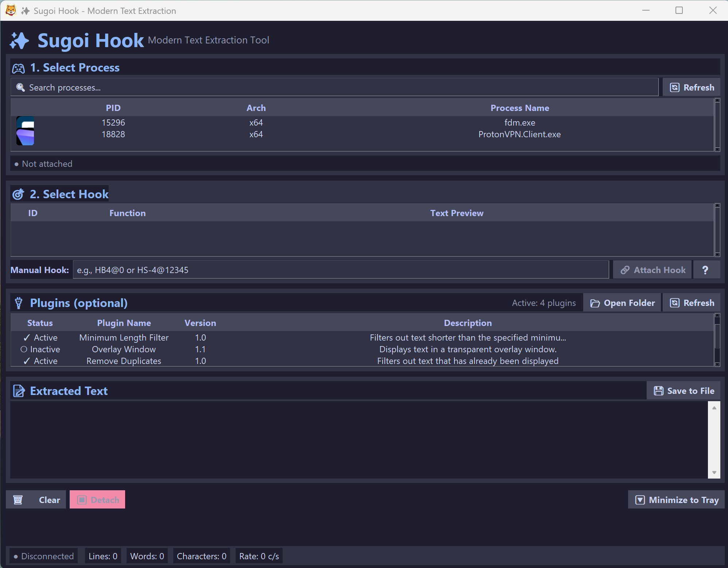
Task: Enable the inactive Overlay Window plugin
Action: point(40,349)
